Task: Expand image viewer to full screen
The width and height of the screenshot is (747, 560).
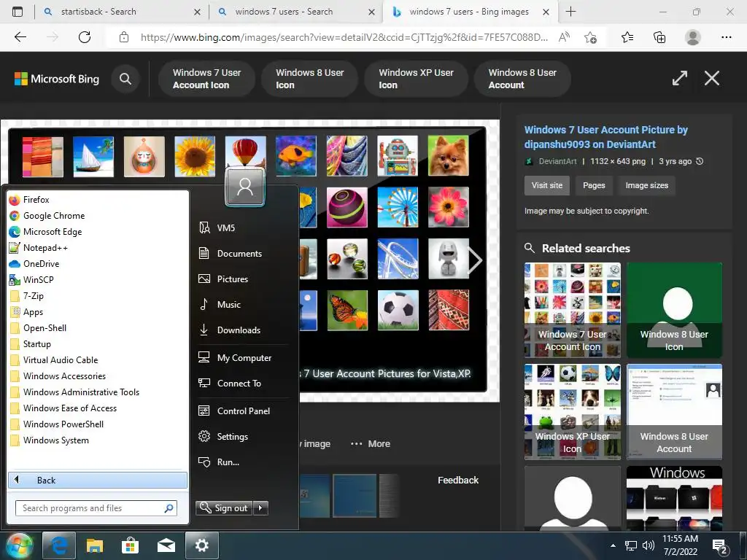Action: pyautogui.click(x=679, y=78)
